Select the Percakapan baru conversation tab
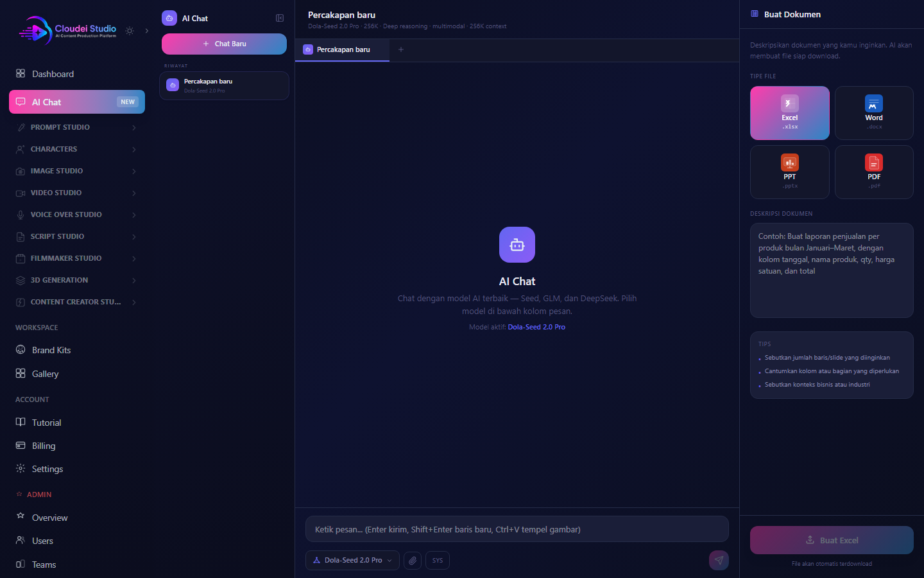 [x=342, y=49]
